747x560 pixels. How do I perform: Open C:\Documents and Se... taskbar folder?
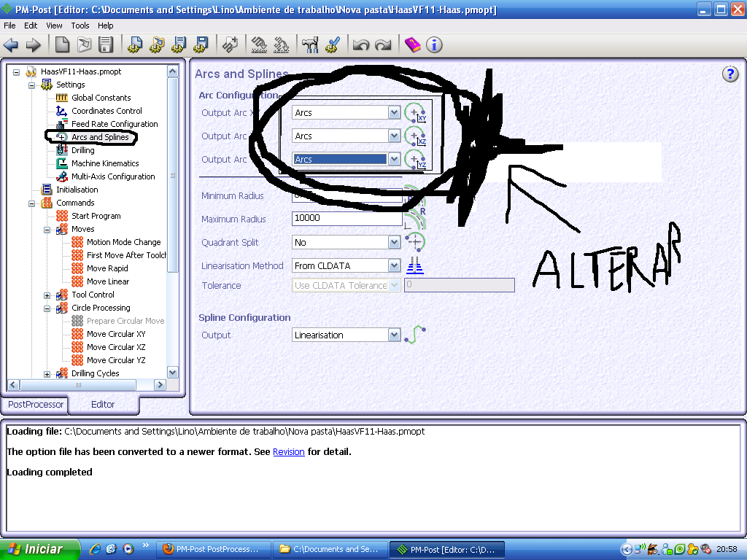330,549
